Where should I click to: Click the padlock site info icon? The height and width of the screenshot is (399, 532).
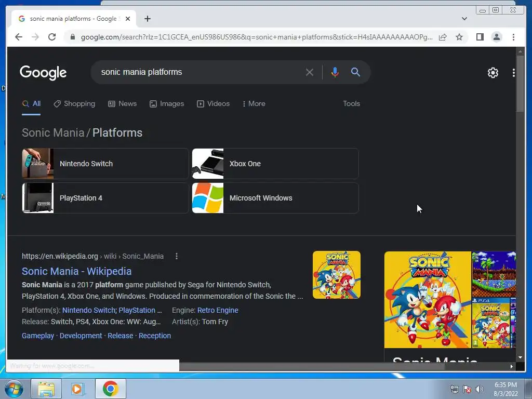72,37
